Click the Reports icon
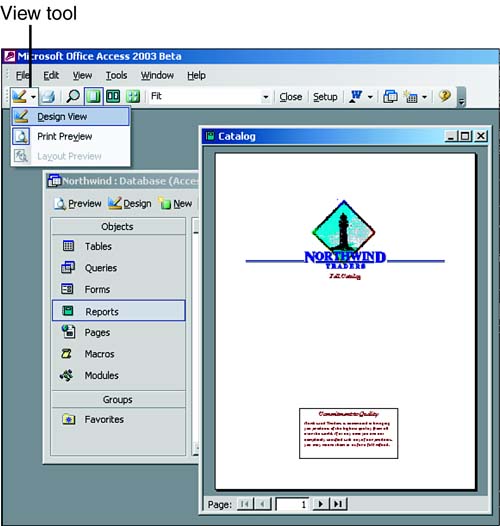This screenshot has width=500, height=526. point(68,311)
